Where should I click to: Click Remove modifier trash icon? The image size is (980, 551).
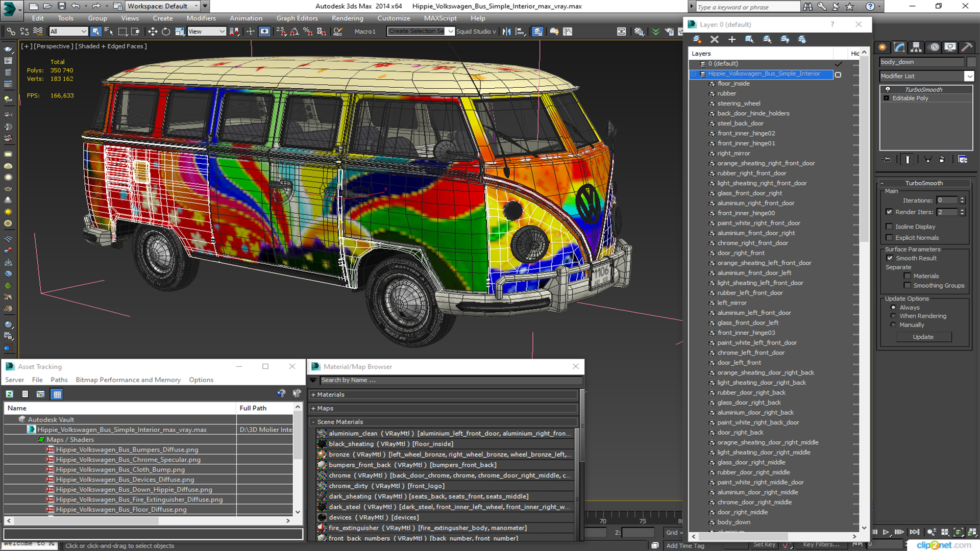coord(942,160)
